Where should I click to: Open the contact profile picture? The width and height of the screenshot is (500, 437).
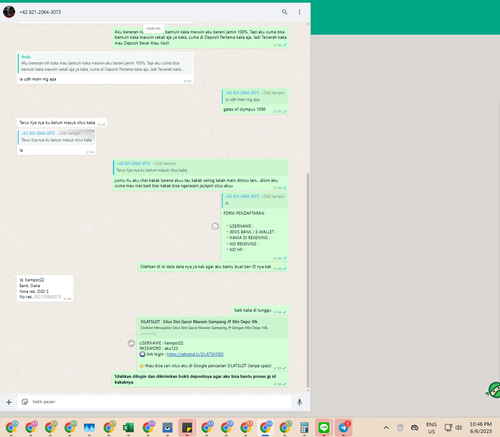click(9, 12)
